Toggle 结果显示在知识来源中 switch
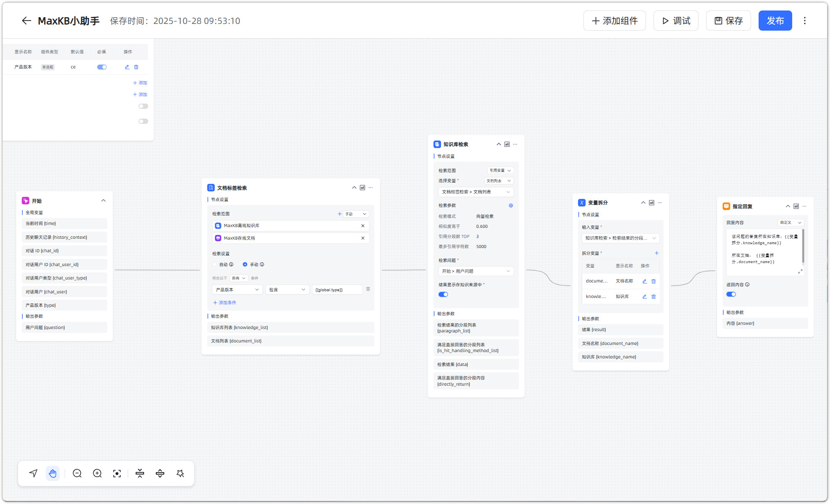The image size is (830, 504). 443,295
